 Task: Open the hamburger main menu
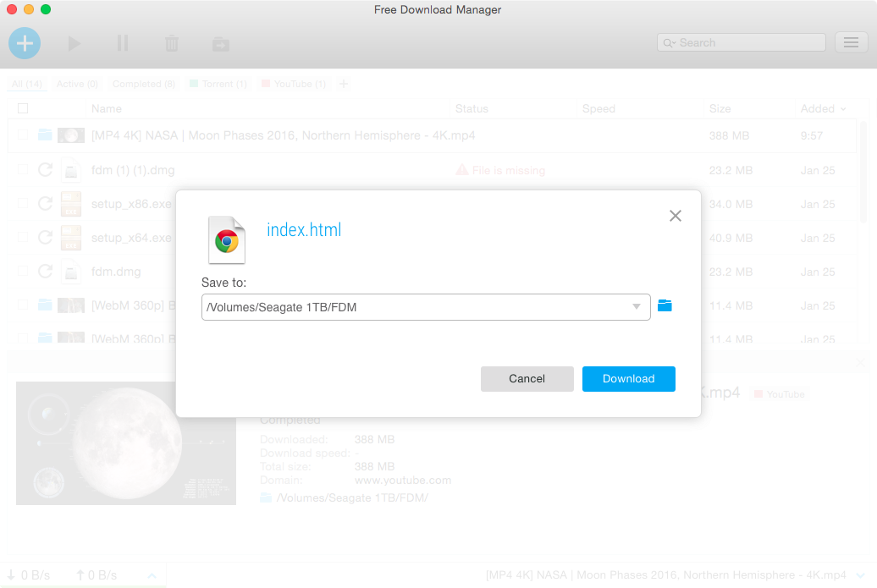pyautogui.click(x=852, y=42)
